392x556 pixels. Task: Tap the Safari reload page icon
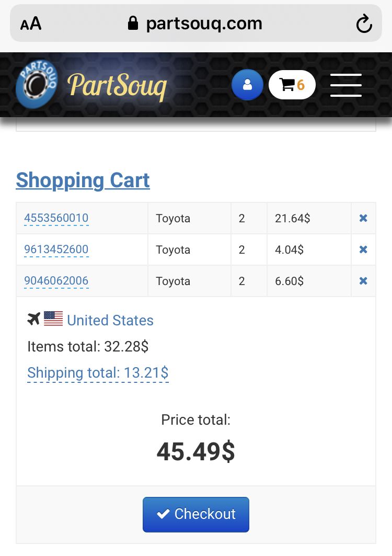pos(364,24)
